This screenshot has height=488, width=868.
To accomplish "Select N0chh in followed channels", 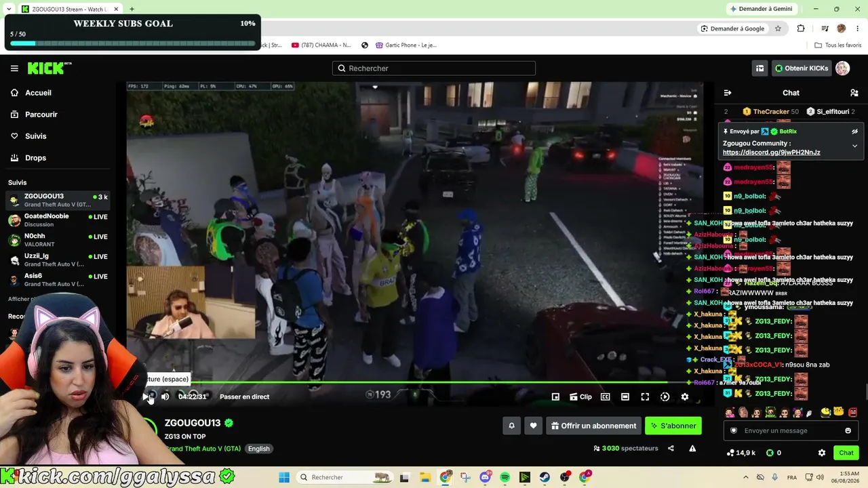I will click(58, 240).
